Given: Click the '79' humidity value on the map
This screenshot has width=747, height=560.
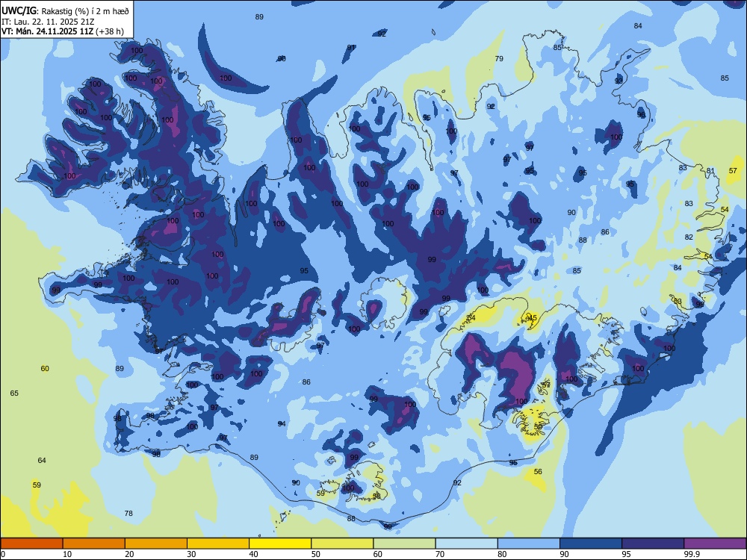Looking at the screenshot, I should pos(499,58).
